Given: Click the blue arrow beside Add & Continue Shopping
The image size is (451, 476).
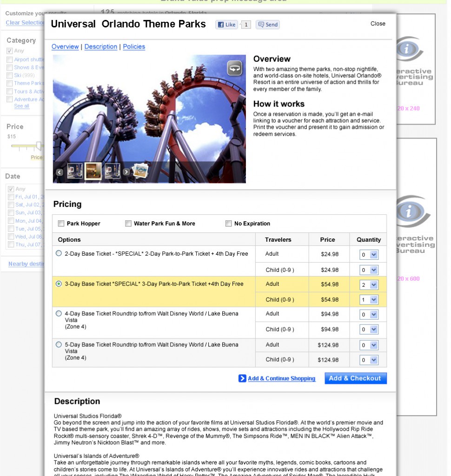Looking at the screenshot, I should (242, 378).
